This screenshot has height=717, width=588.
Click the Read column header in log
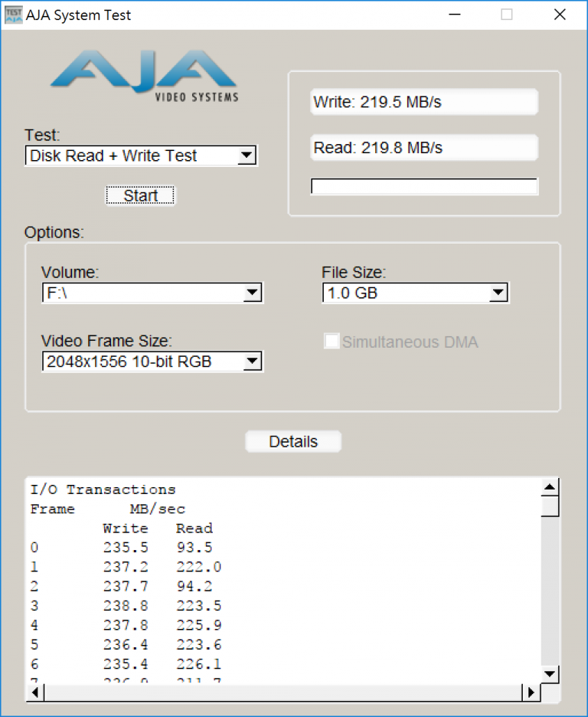[x=194, y=528]
